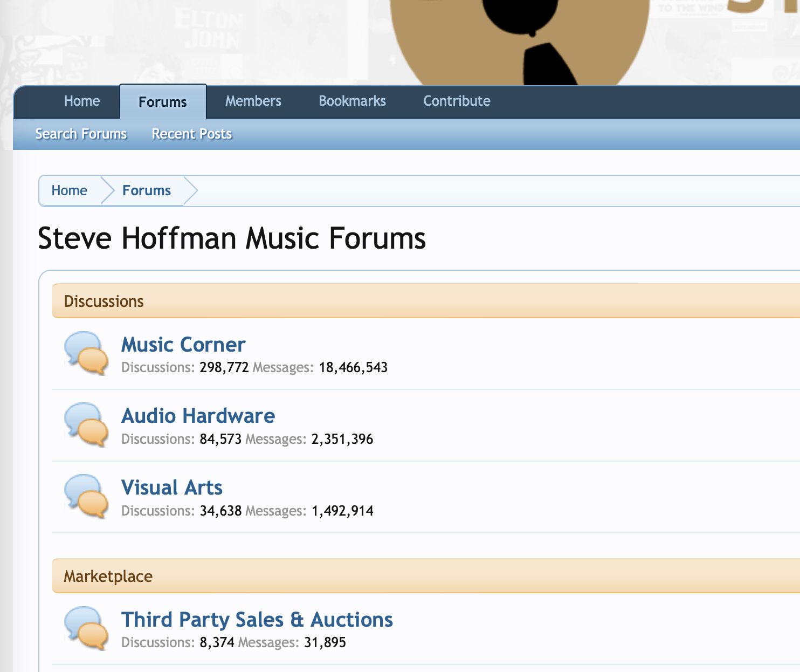This screenshot has height=672, width=800.
Task: Click Visual Arts discussions count 34,638
Action: (220, 511)
